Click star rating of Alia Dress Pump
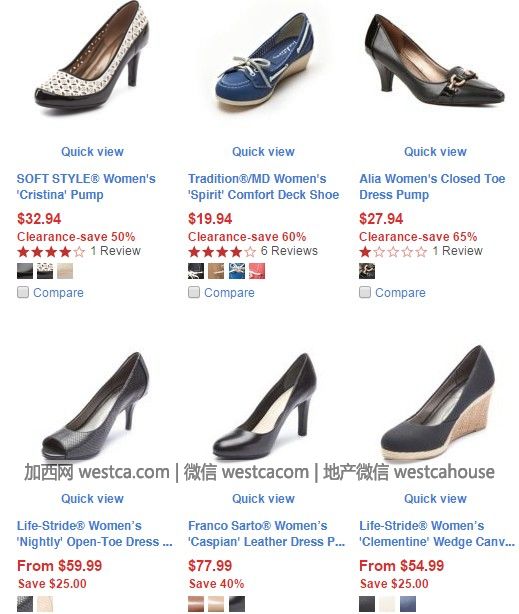This screenshot has height=614, width=519. coord(393,251)
